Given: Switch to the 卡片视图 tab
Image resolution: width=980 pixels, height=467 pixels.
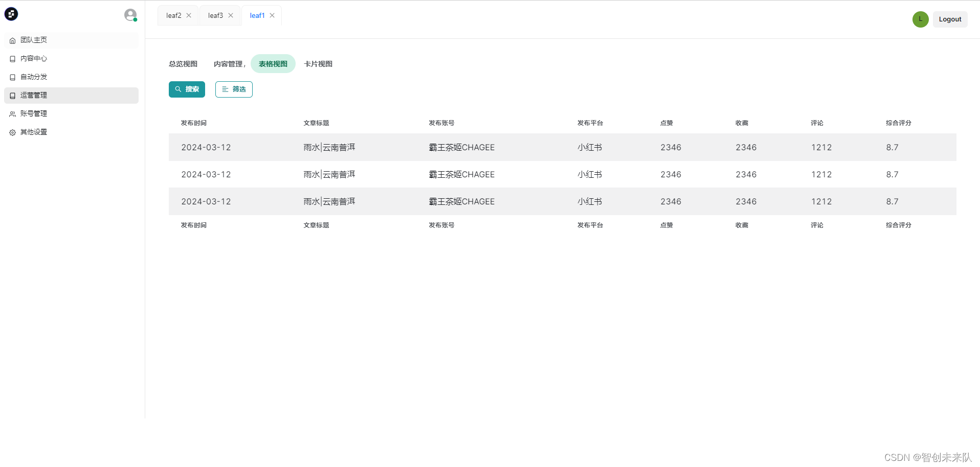Looking at the screenshot, I should [x=318, y=64].
